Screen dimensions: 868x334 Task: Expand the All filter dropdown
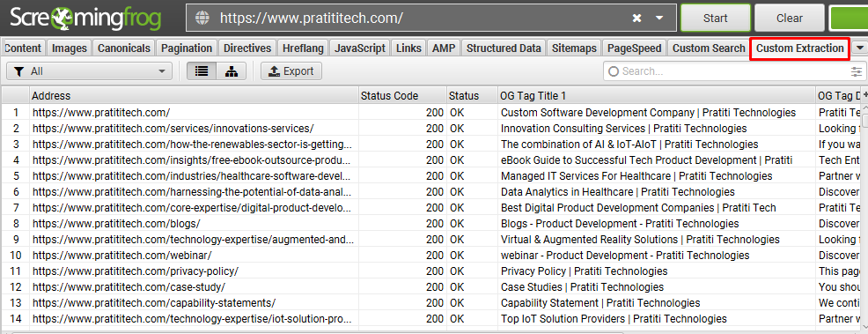coord(89,71)
